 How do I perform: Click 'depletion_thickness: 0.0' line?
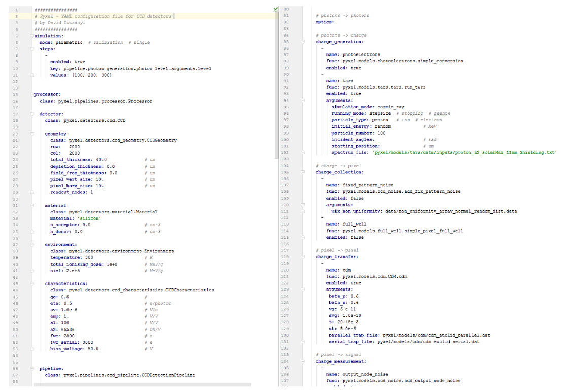click(x=82, y=167)
